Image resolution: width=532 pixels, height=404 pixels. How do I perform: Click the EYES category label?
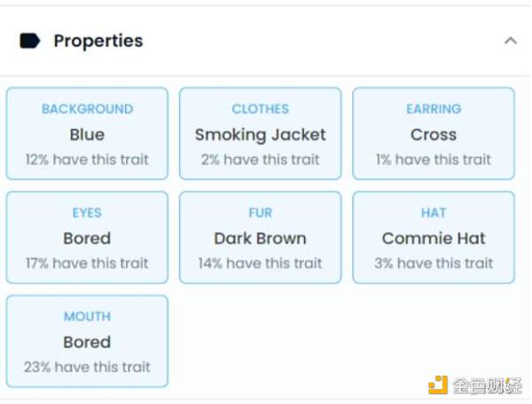[87, 213]
